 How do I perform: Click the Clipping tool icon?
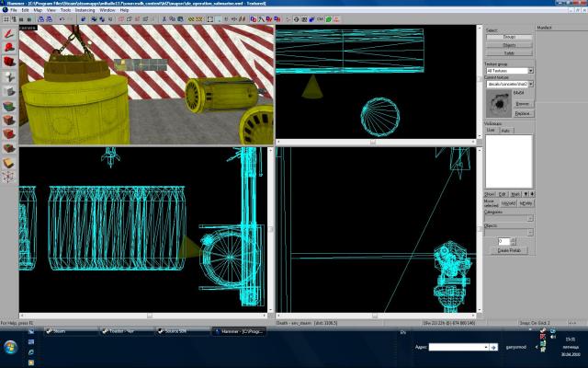pyautogui.click(x=8, y=162)
